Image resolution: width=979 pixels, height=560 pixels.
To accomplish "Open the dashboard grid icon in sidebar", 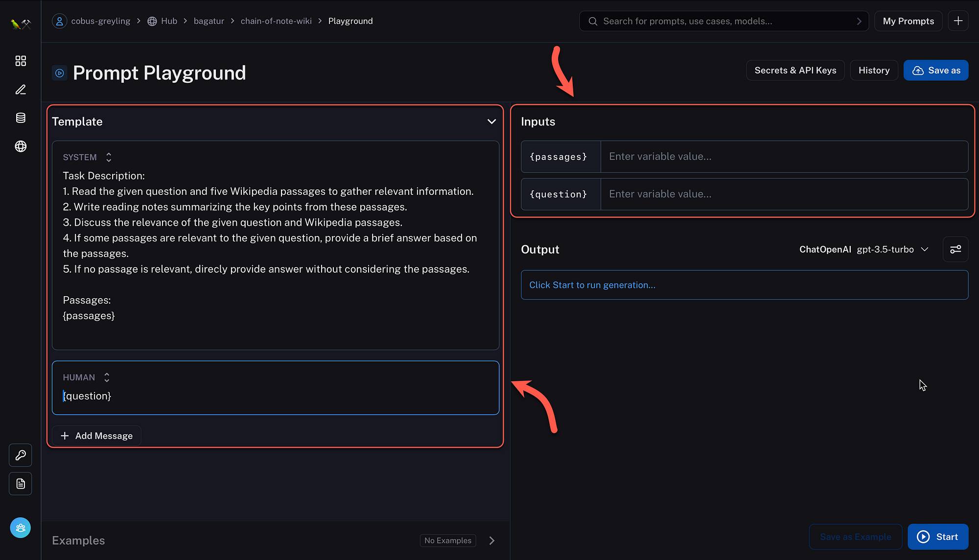I will point(21,61).
